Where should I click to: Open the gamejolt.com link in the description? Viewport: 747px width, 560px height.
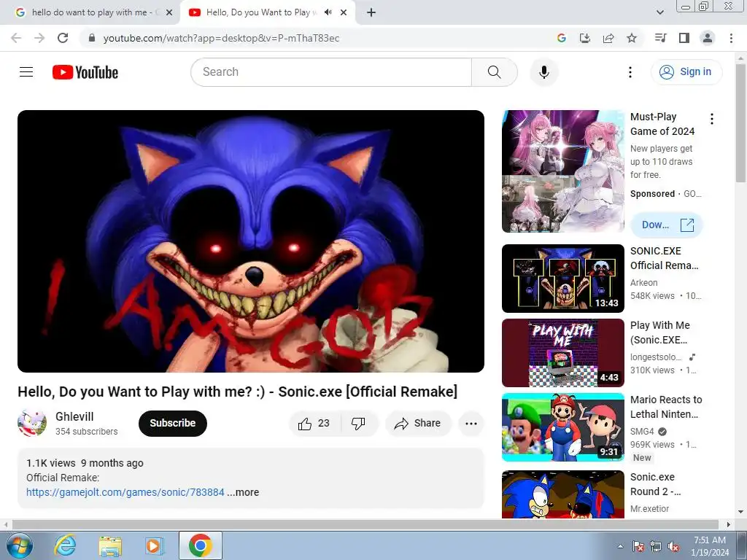(125, 492)
